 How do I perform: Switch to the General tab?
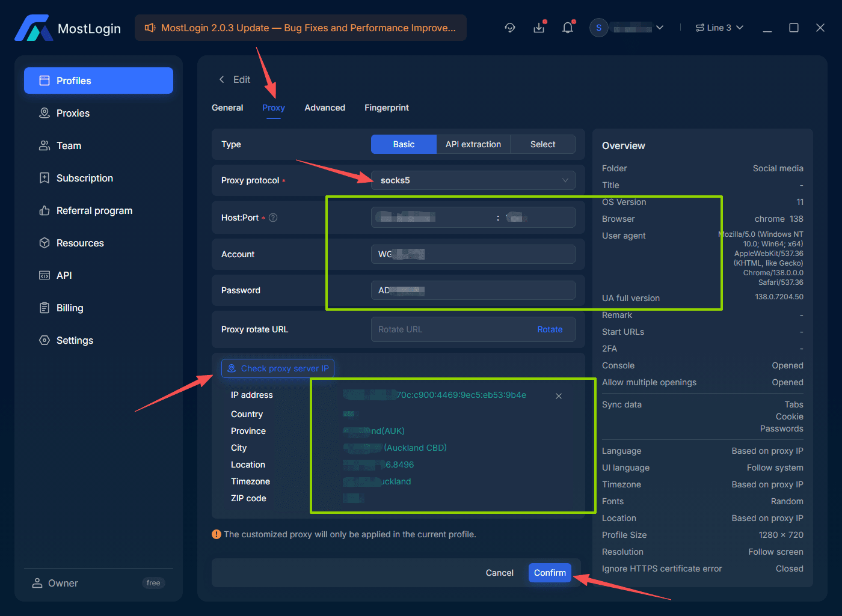point(227,108)
